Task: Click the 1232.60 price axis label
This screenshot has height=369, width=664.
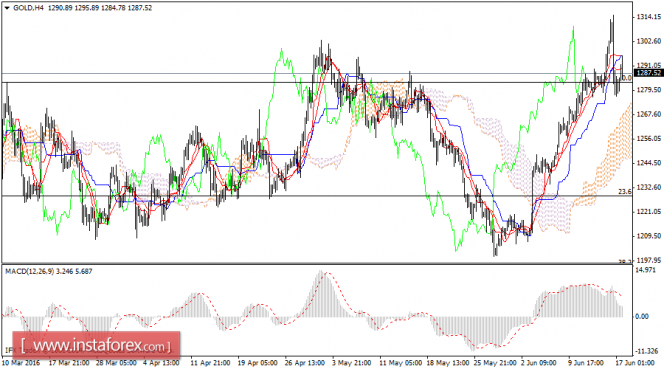Action: [649, 187]
